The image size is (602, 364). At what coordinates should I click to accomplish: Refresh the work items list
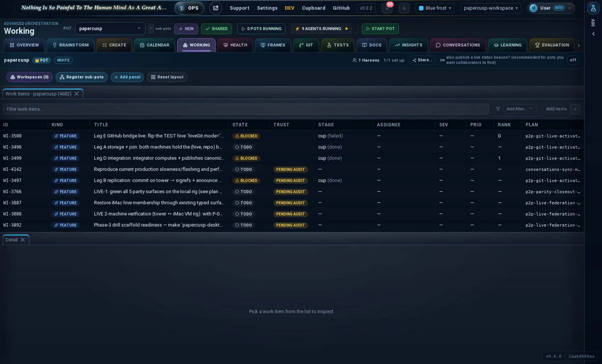[x=575, y=109]
